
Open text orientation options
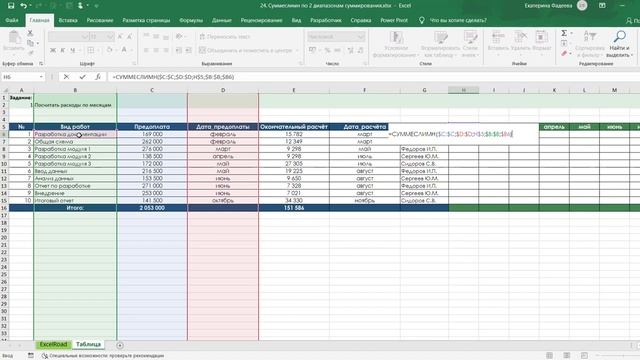pos(179,37)
